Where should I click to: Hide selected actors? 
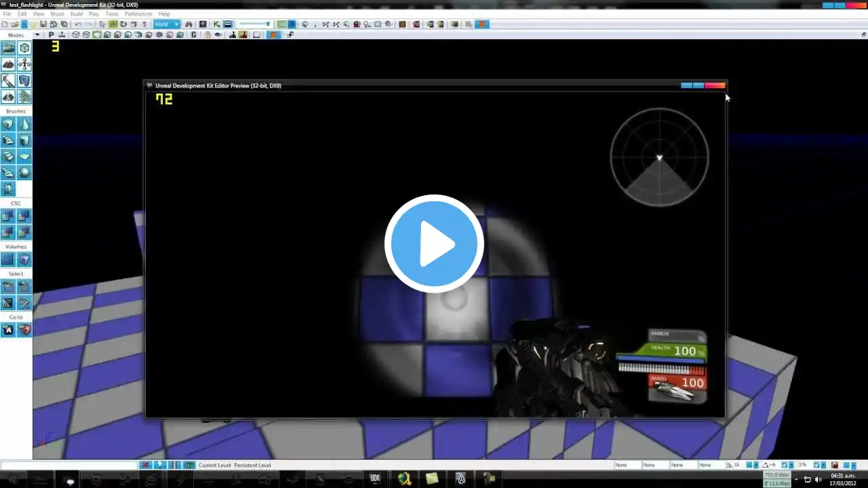[x=24, y=287]
